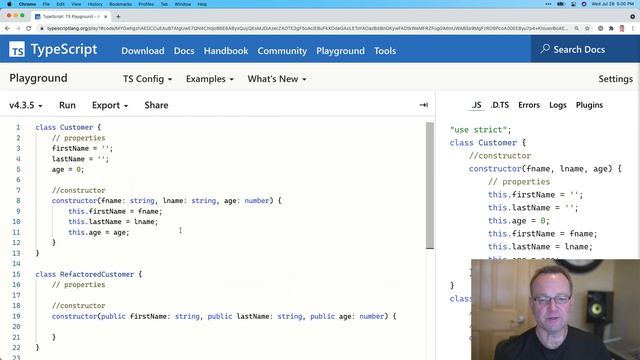
Task: Open a new browser tab with plus icon
Action: pos(118,16)
